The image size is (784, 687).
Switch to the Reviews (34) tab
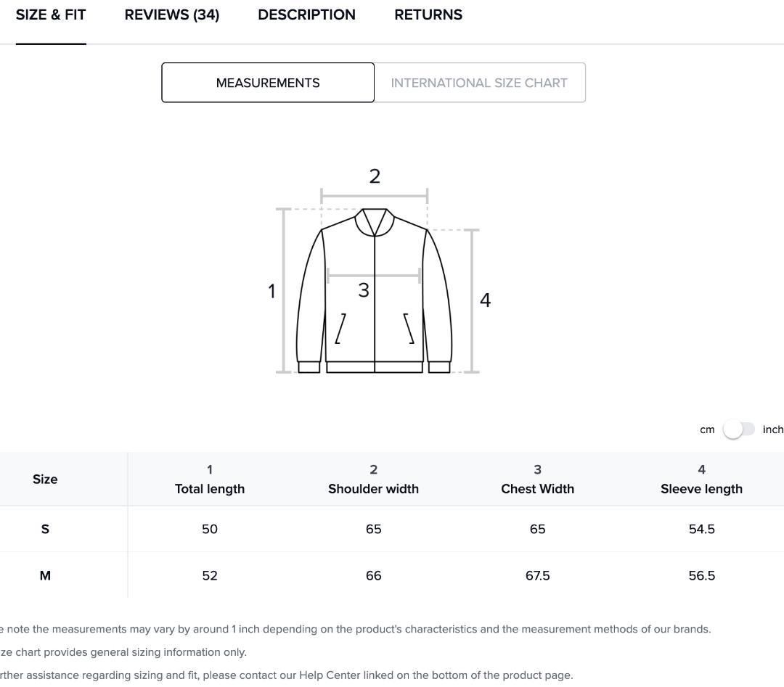(x=172, y=15)
